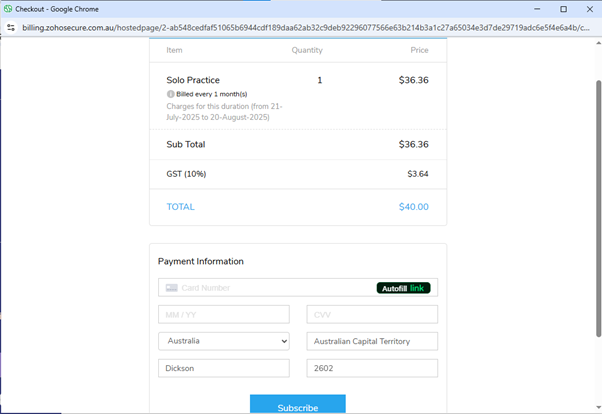Click the credit card icon in card field
Image resolution: width=602 pixels, height=414 pixels.
(x=172, y=288)
